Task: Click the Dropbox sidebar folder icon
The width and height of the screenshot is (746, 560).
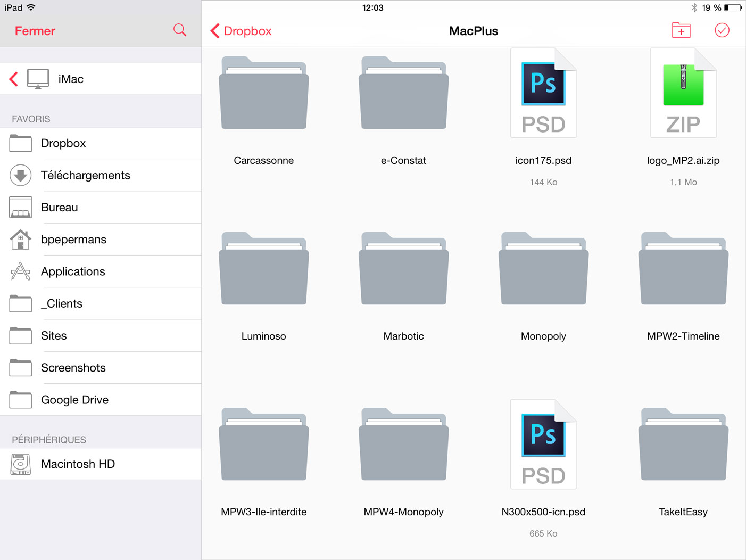Action: [20, 143]
